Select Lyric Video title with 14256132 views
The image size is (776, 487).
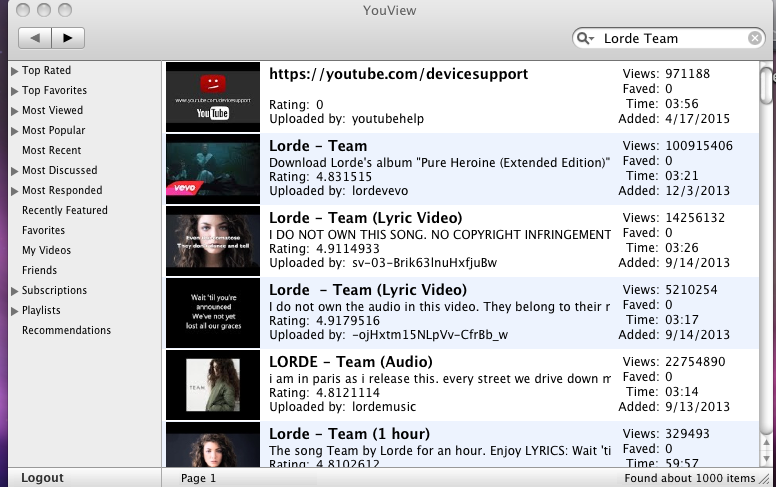click(365, 218)
